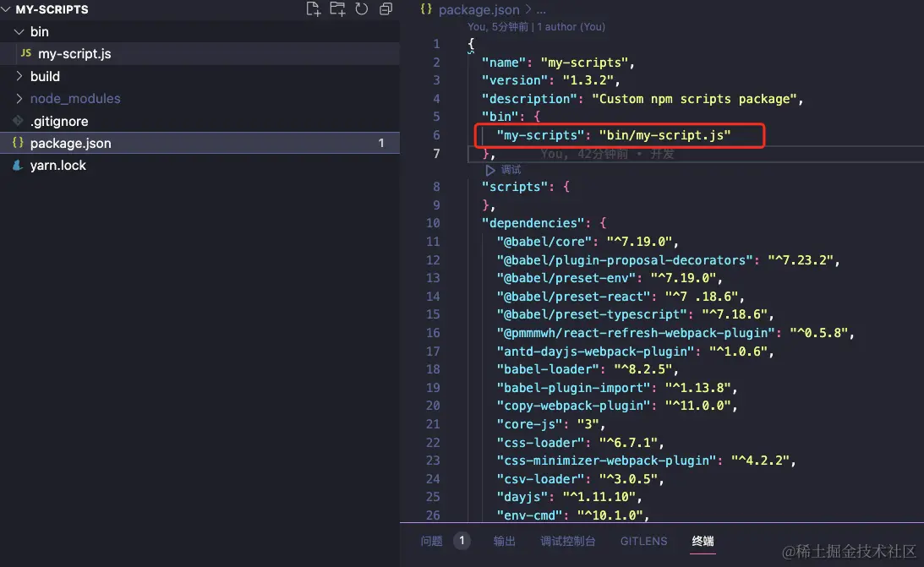
Task: Click the New File icon in explorer header
Action: [x=314, y=8]
